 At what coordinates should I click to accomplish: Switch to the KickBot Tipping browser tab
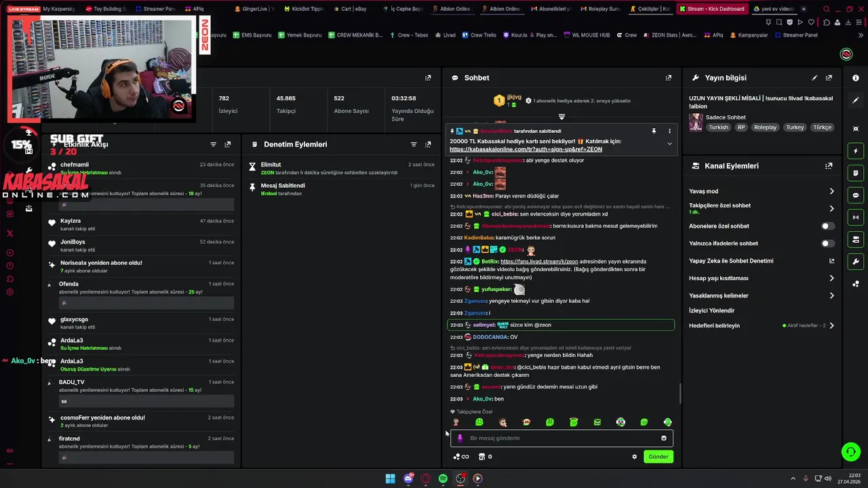(303, 9)
